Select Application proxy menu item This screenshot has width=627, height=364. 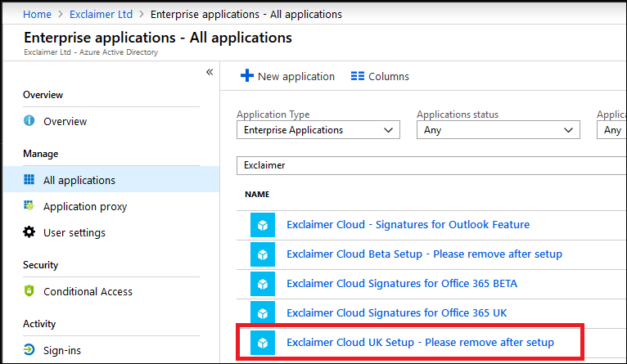(85, 206)
